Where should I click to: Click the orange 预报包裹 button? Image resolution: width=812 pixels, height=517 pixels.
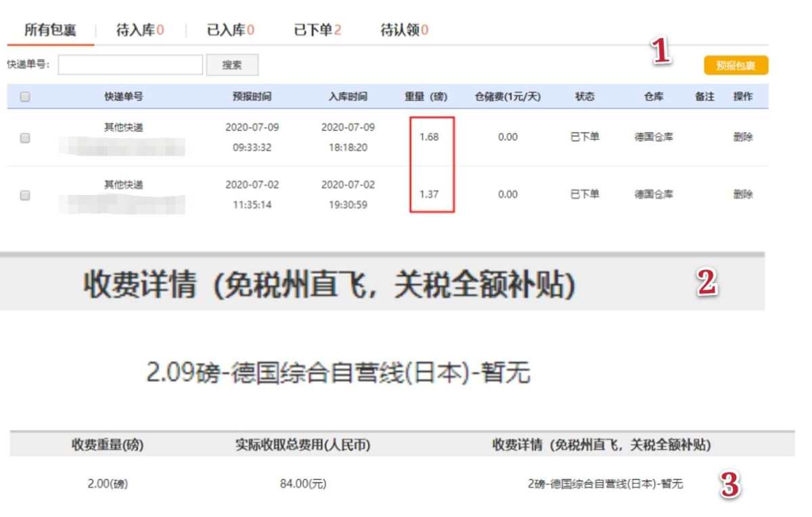pos(736,66)
